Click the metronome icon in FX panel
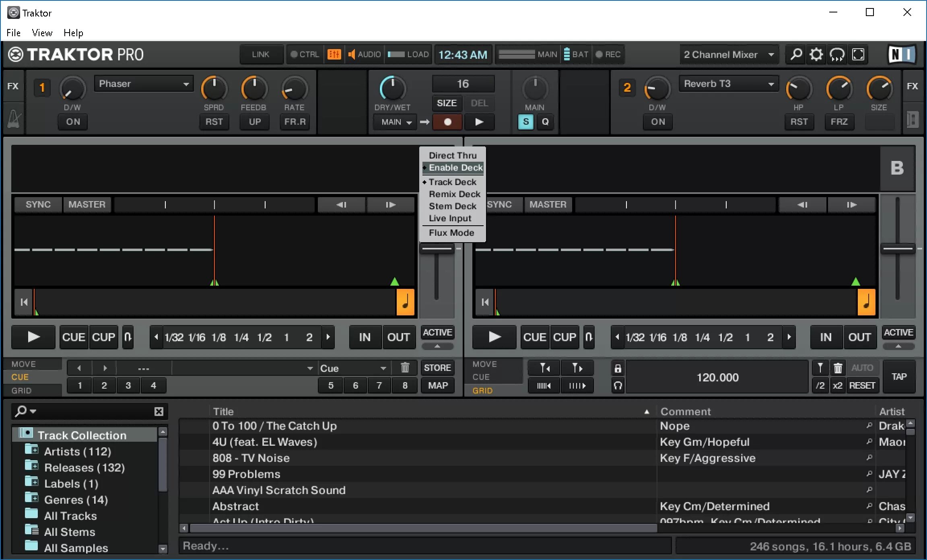Screen dimensions: 927x560 coord(14,119)
